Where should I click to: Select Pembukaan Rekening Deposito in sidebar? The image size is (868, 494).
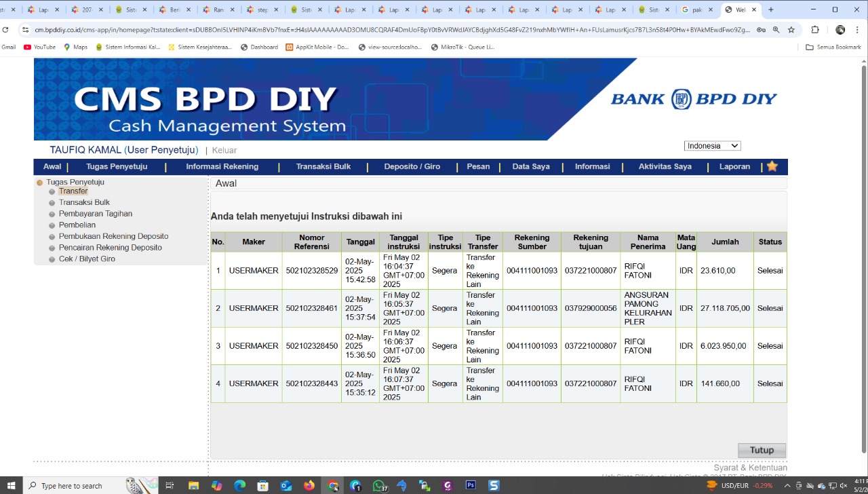click(113, 236)
